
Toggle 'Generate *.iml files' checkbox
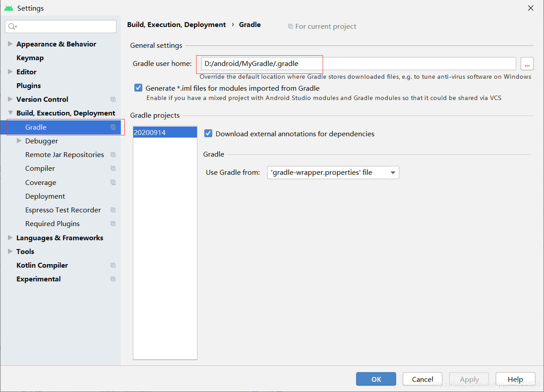tap(139, 88)
